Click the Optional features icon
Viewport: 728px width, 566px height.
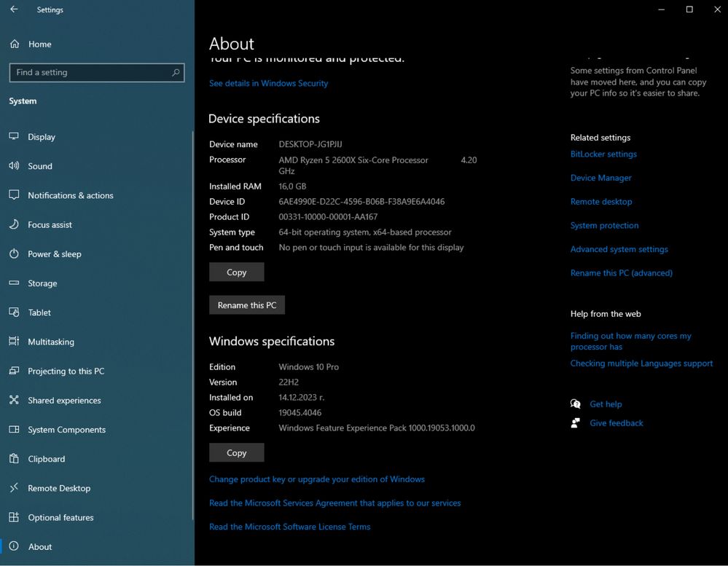(14, 516)
